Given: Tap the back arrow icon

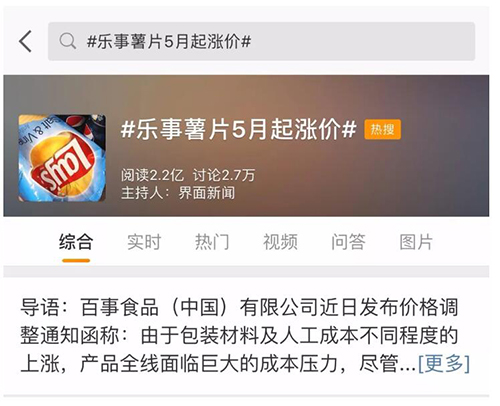Looking at the screenshot, I should tap(25, 41).
